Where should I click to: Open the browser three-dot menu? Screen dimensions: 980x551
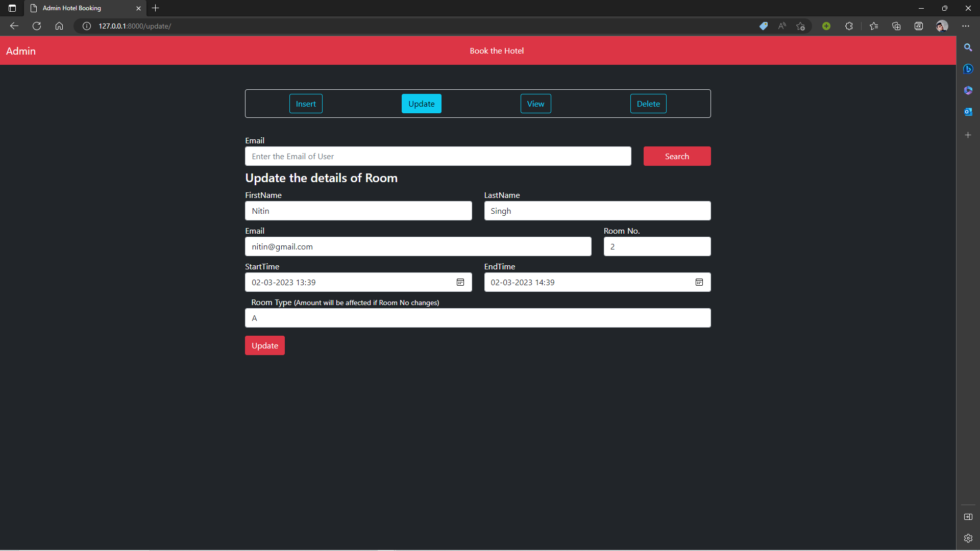tap(966, 26)
